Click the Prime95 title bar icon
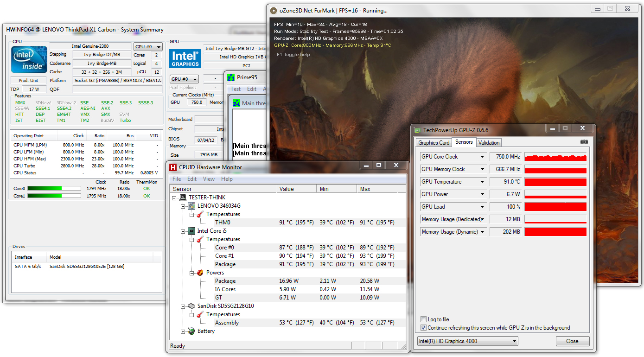Image resolution: width=644 pixels, height=357 pixels. coord(230,77)
